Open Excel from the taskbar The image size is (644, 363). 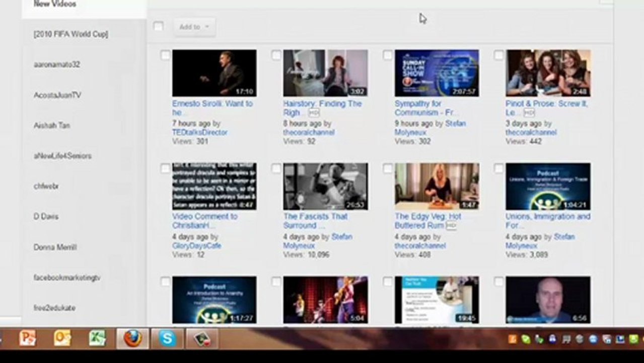pos(97,338)
